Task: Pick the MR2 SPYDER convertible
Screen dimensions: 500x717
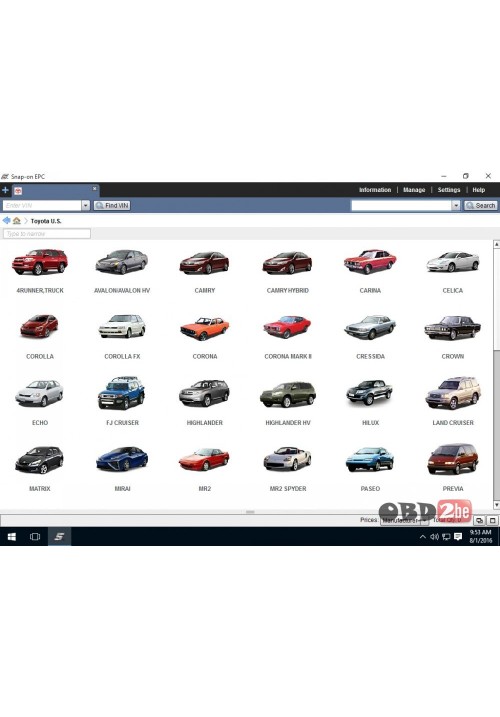Action: tap(287, 459)
